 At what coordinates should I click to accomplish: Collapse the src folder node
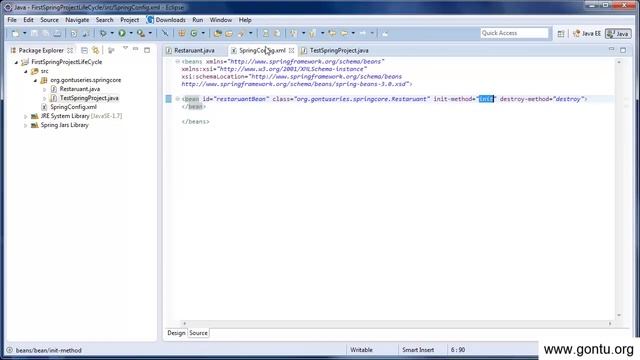tap(26, 71)
